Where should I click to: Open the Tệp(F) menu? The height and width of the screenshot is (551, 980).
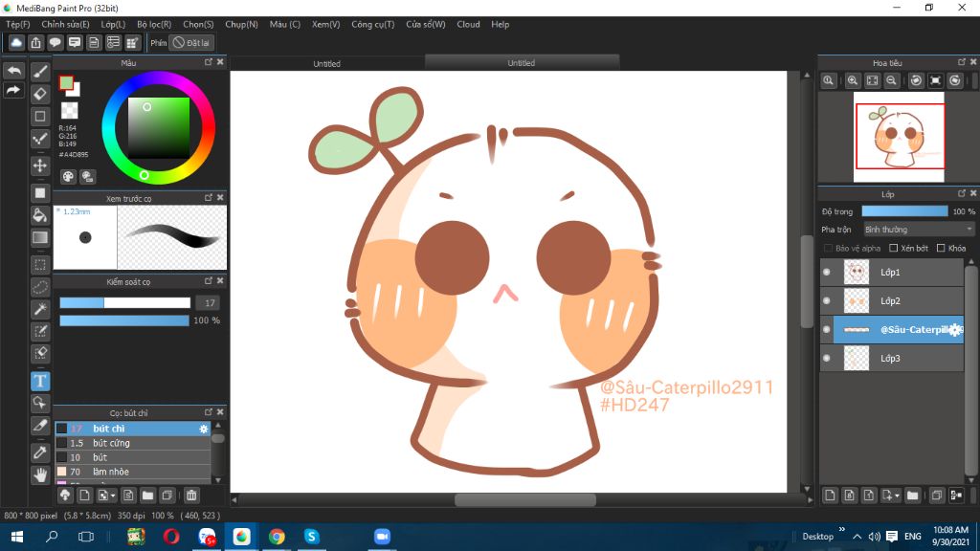coord(18,24)
